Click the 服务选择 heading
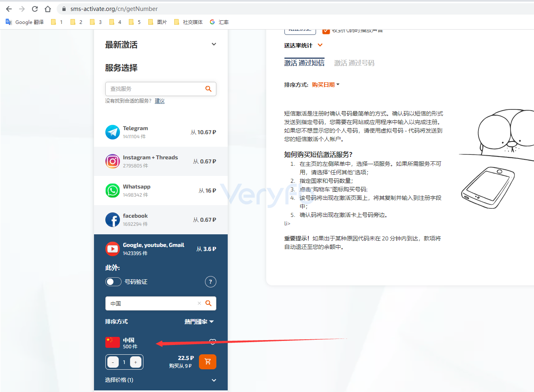The height and width of the screenshot is (392, 534). pyautogui.click(x=122, y=68)
